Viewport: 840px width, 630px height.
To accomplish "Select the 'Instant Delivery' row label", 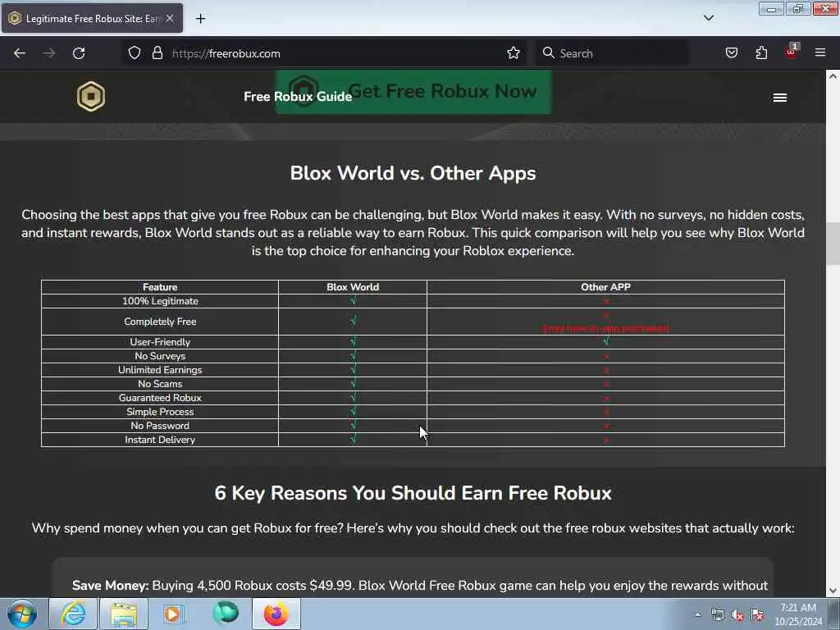I will pos(160,440).
